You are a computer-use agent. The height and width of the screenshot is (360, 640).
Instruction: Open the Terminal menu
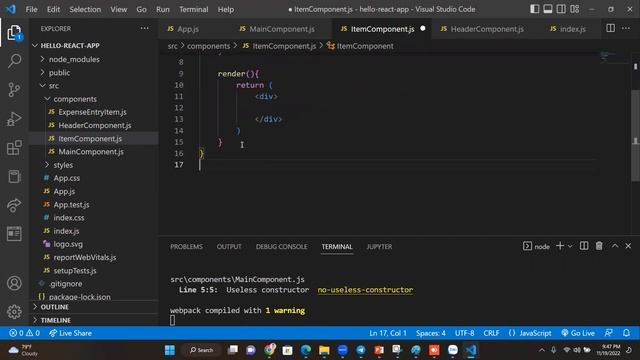pos(193,9)
